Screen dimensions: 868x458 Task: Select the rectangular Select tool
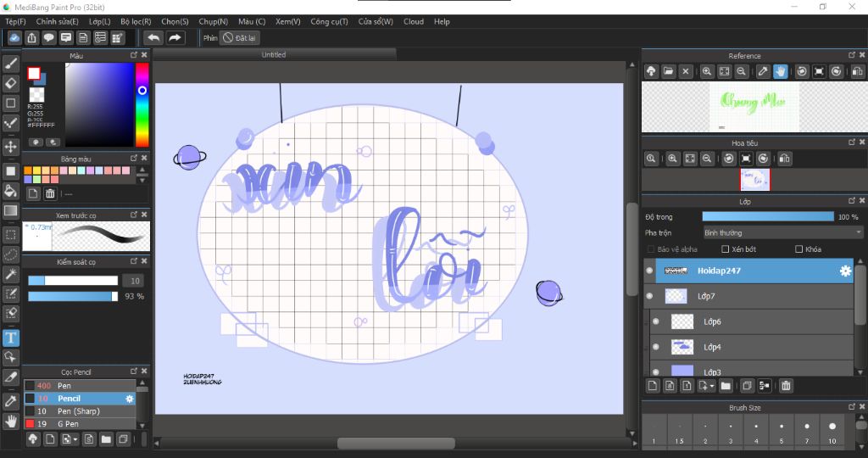(10, 235)
